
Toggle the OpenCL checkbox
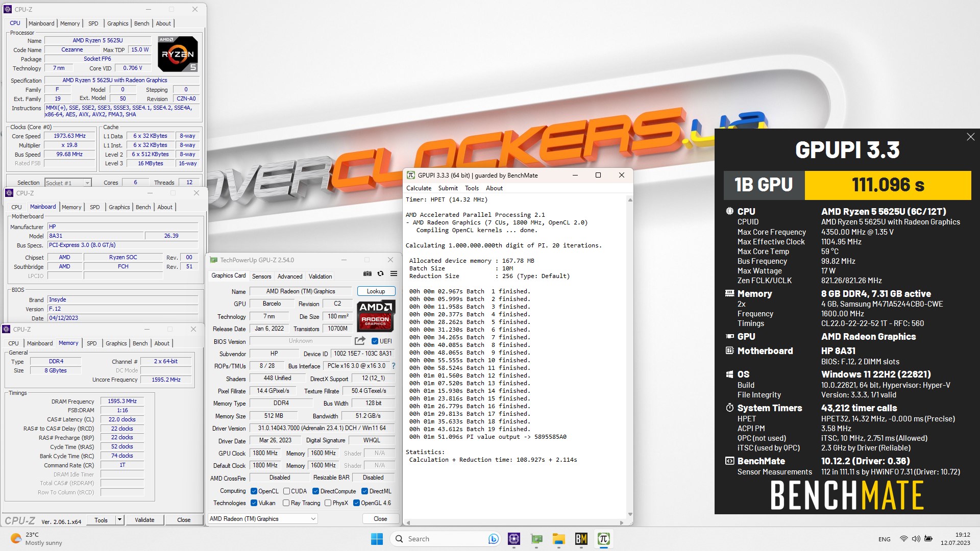click(x=254, y=491)
